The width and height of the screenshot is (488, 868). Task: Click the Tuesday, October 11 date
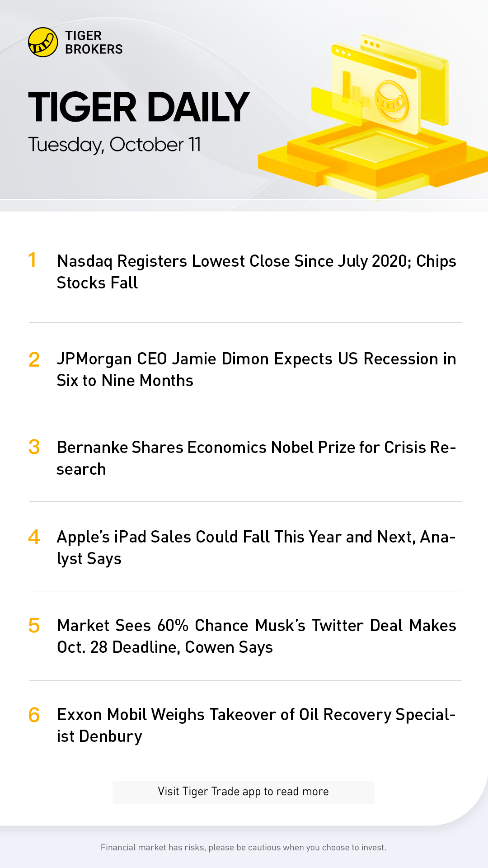tap(114, 145)
